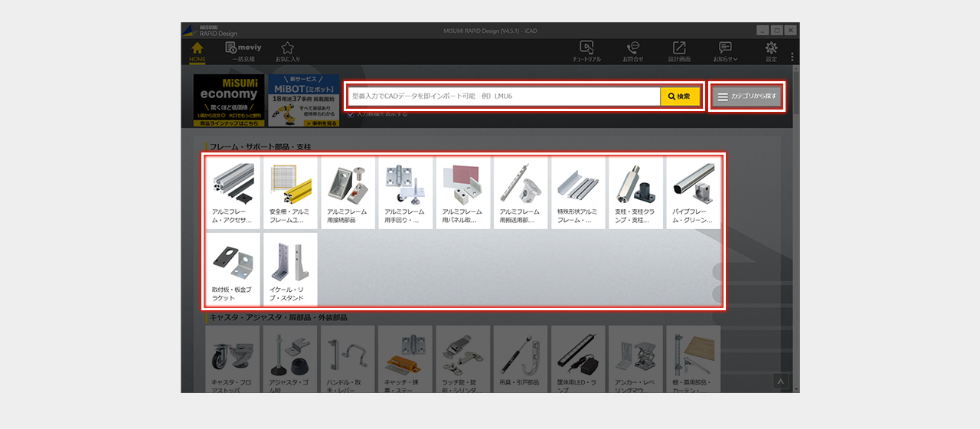
Task: Click the scroll-to-top arrow icon
Action: coord(780,380)
